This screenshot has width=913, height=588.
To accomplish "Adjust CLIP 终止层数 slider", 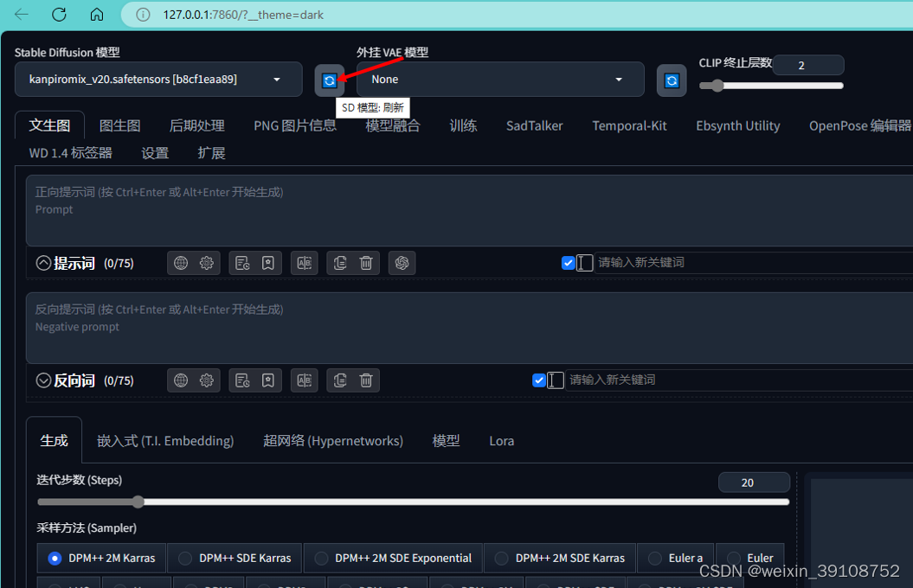I will tap(771, 86).
